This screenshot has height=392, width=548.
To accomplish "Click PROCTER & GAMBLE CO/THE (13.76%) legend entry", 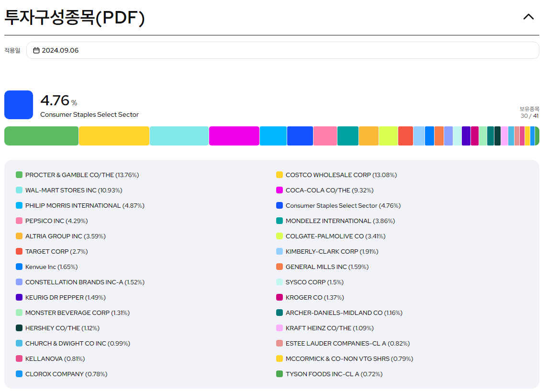I will [x=77, y=175].
